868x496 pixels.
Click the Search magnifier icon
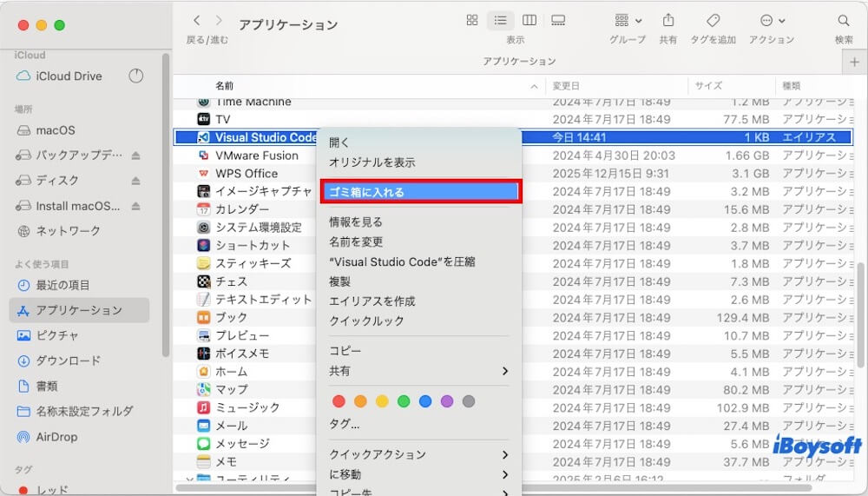[843, 21]
